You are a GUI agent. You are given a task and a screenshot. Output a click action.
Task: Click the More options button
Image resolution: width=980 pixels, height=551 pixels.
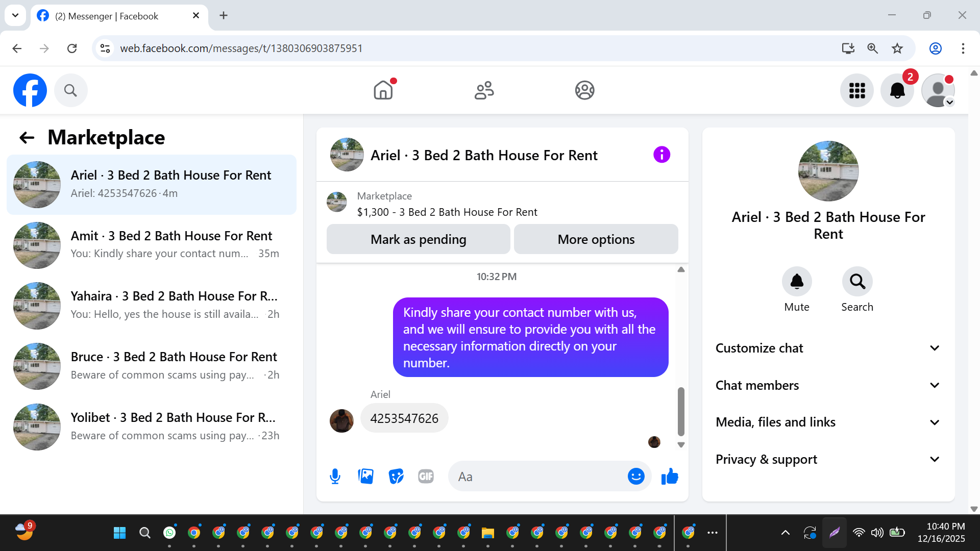click(x=596, y=239)
